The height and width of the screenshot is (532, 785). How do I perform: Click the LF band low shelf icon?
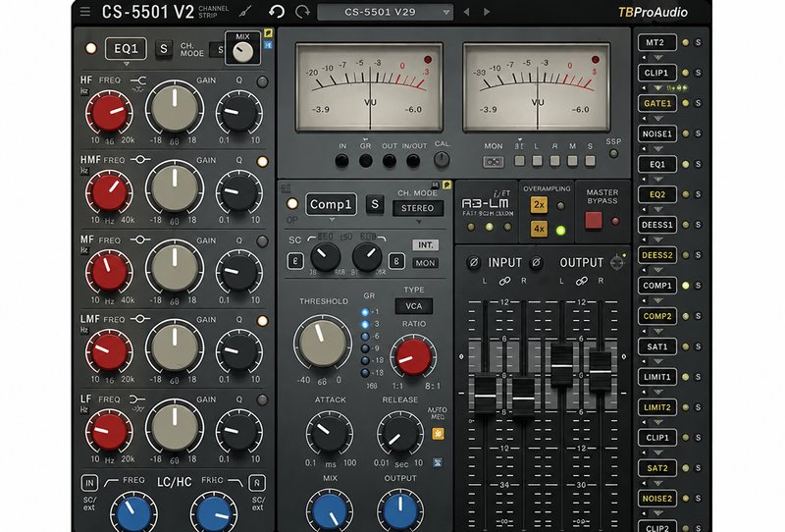tap(136, 399)
